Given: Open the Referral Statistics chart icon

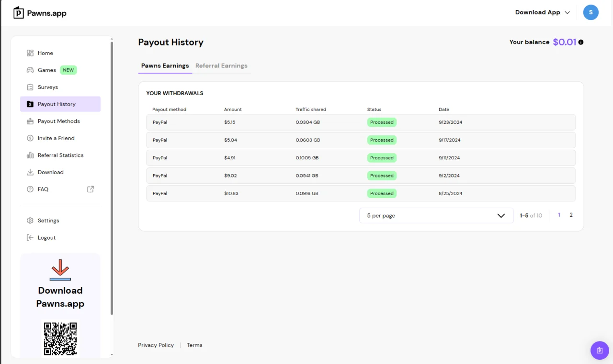Looking at the screenshot, I should tap(30, 155).
